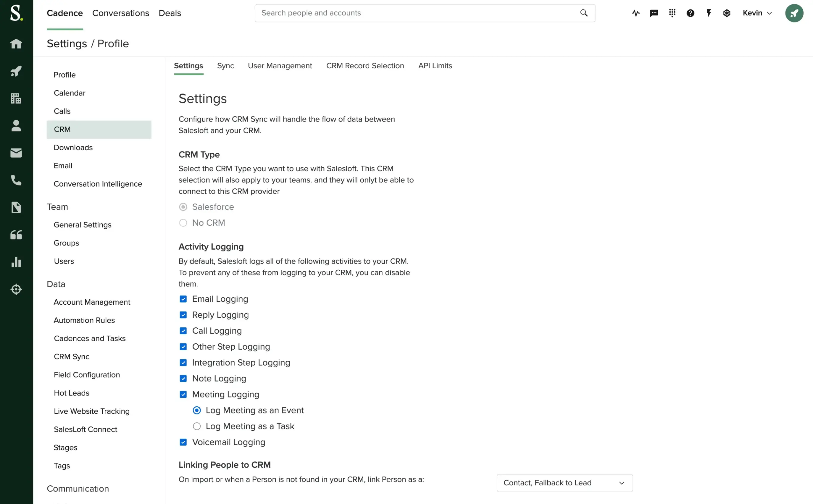This screenshot has height=504, width=813.
Task: Open the crosshair target icon in sidebar
Action: click(x=16, y=289)
